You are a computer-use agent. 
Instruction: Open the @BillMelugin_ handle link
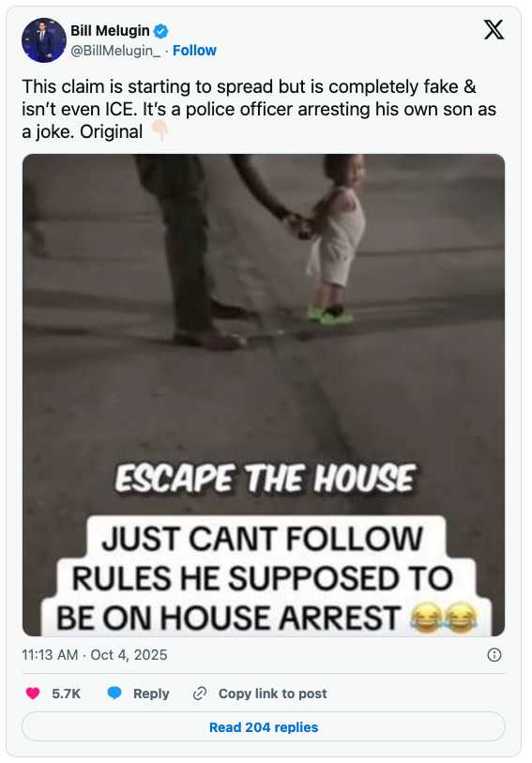(x=115, y=51)
